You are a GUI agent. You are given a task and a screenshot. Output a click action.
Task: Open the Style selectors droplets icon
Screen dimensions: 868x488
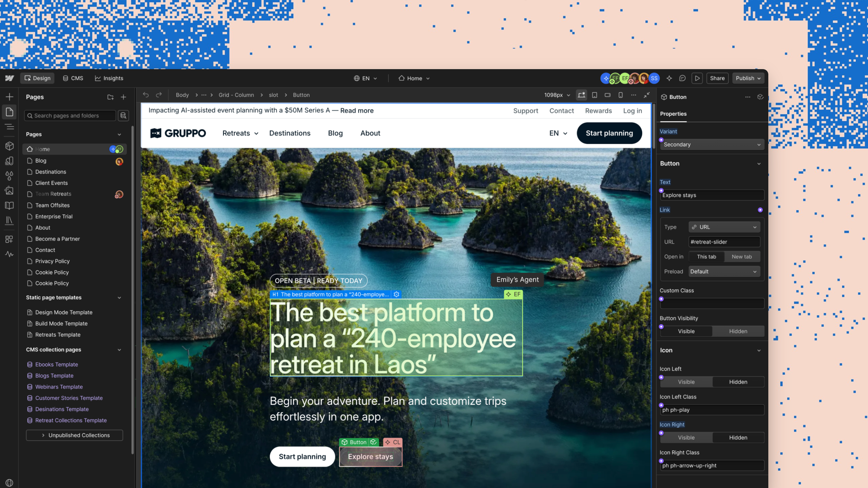9,176
